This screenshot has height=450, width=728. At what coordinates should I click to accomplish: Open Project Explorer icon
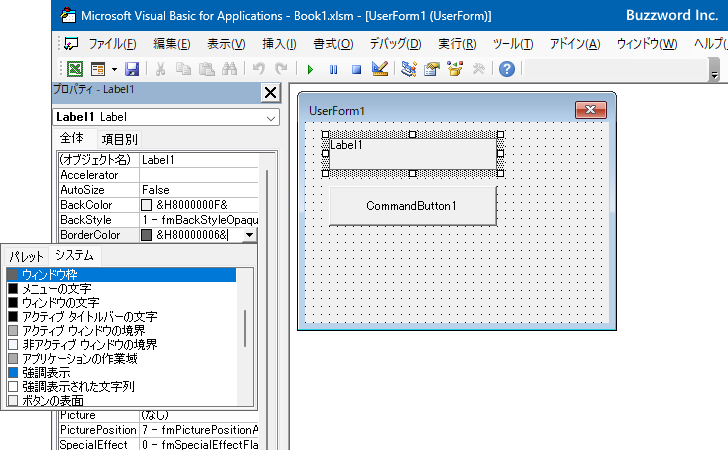409,69
